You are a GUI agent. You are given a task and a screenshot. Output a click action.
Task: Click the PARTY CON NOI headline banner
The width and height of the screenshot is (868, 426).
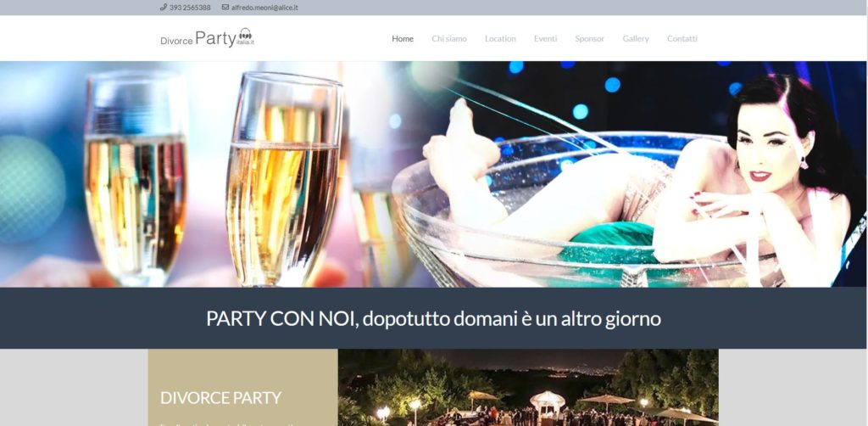(x=433, y=318)
